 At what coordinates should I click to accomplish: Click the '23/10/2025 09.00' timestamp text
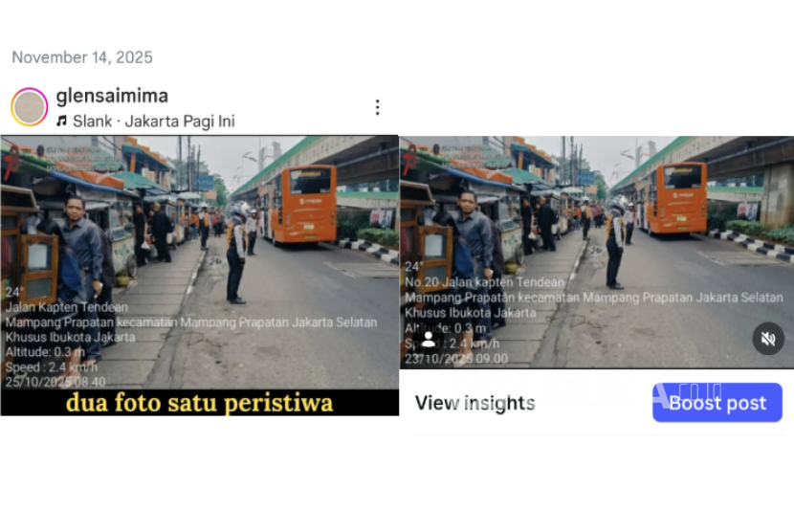(x=456, y=359)
